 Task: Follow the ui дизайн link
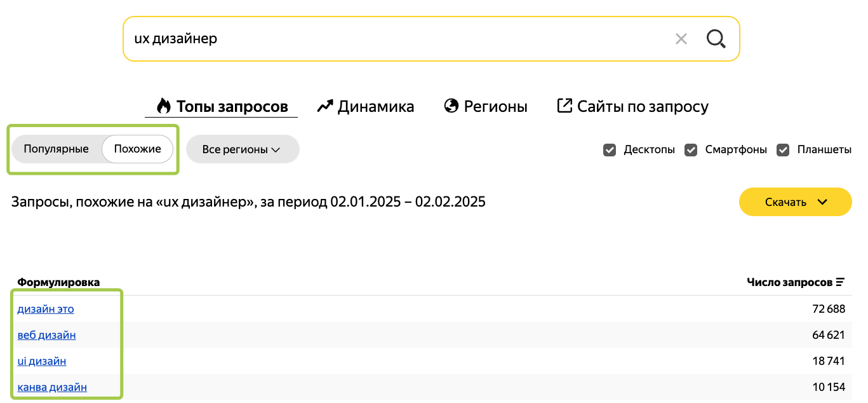(42, 361)
